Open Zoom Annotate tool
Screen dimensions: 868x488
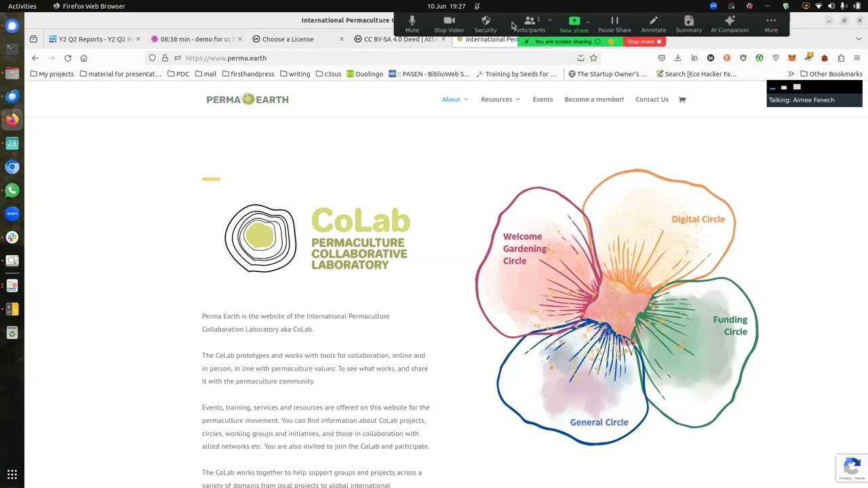click(x=654, y=24)
